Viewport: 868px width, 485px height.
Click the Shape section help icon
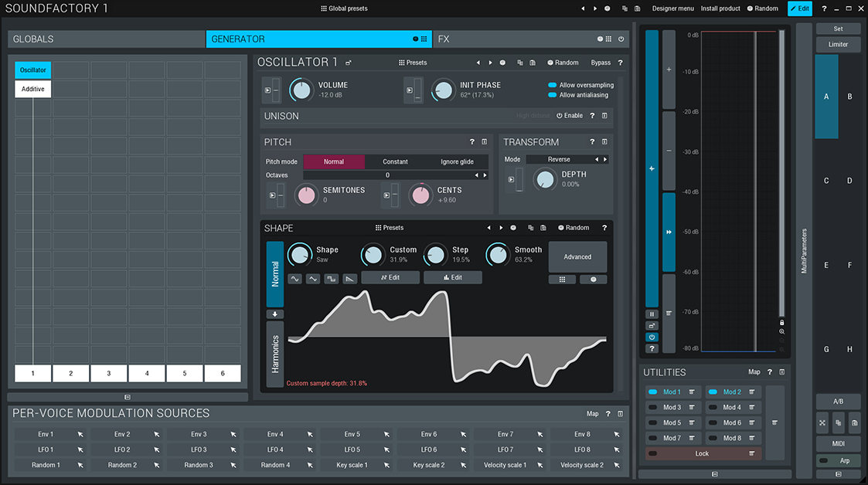click(x=604, y=228)
